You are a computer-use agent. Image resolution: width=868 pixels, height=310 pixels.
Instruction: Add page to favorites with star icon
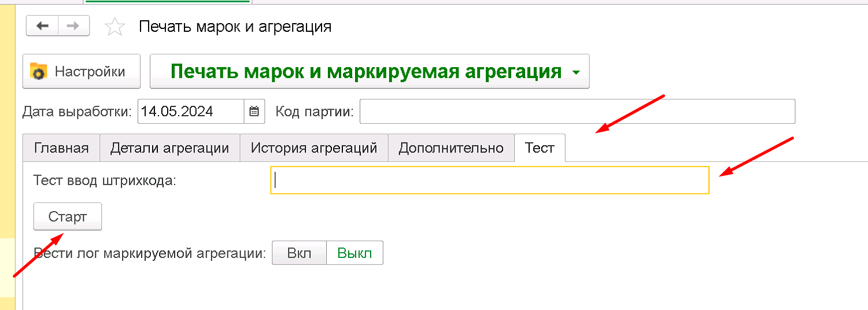click(x=114, y=27)
